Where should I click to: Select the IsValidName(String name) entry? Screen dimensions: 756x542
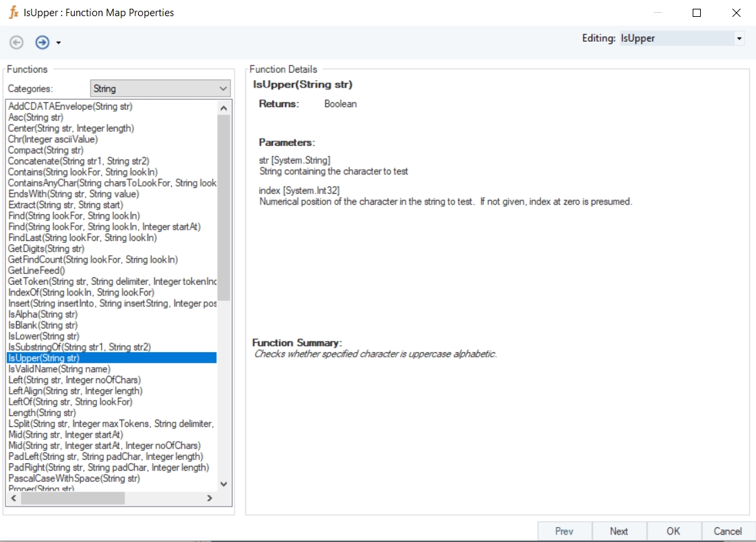click(59, 369)
